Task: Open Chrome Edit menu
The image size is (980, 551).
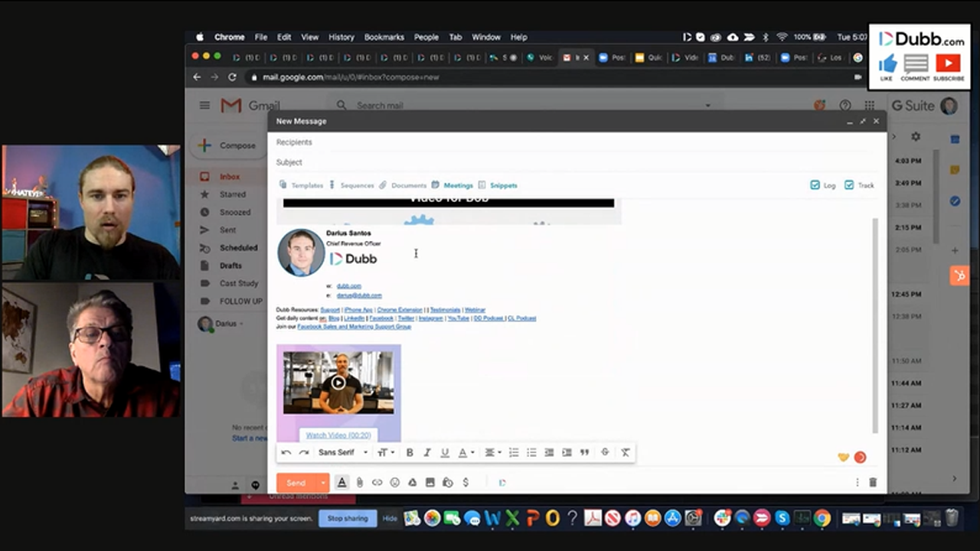Action: point(284,37)
